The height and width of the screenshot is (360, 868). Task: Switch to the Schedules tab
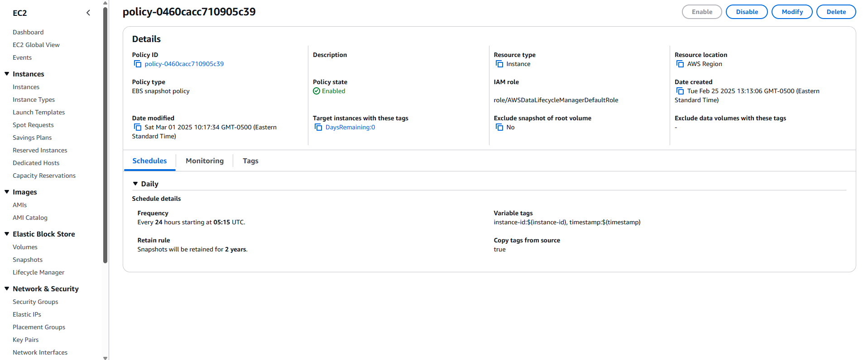(x=149, y=161)
